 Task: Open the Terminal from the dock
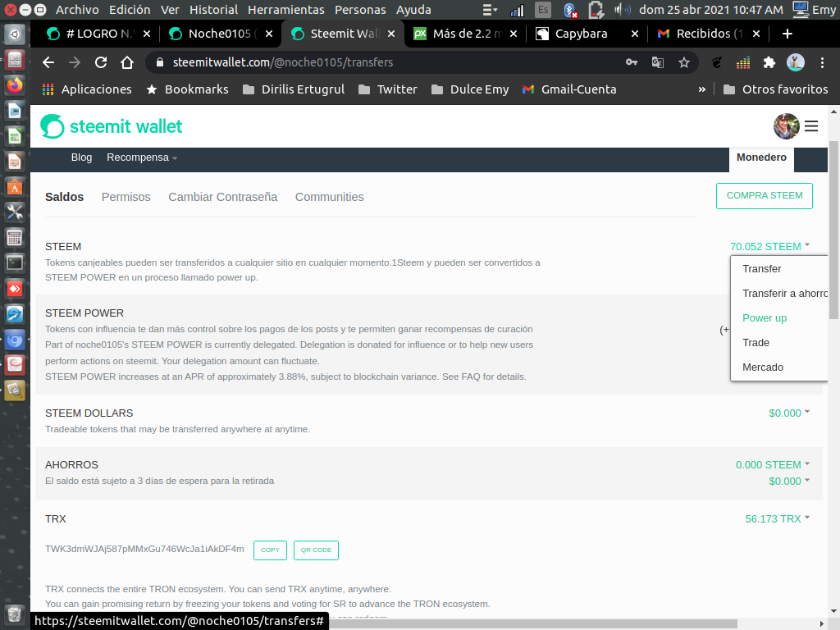click(15, 262)
